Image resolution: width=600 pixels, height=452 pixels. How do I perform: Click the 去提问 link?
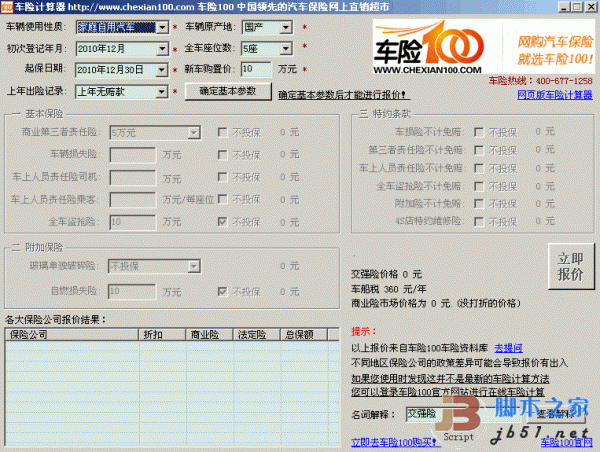(509, 348)
